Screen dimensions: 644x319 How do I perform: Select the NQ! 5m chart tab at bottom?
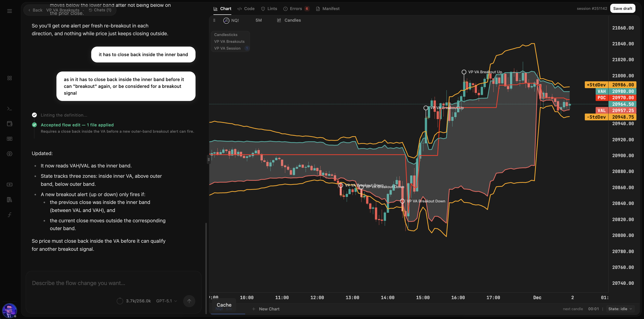[x=228, y=309]
